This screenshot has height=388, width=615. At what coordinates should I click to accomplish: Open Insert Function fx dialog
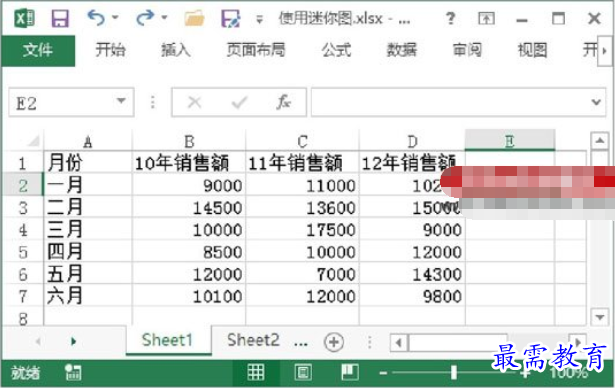(283, 103)
